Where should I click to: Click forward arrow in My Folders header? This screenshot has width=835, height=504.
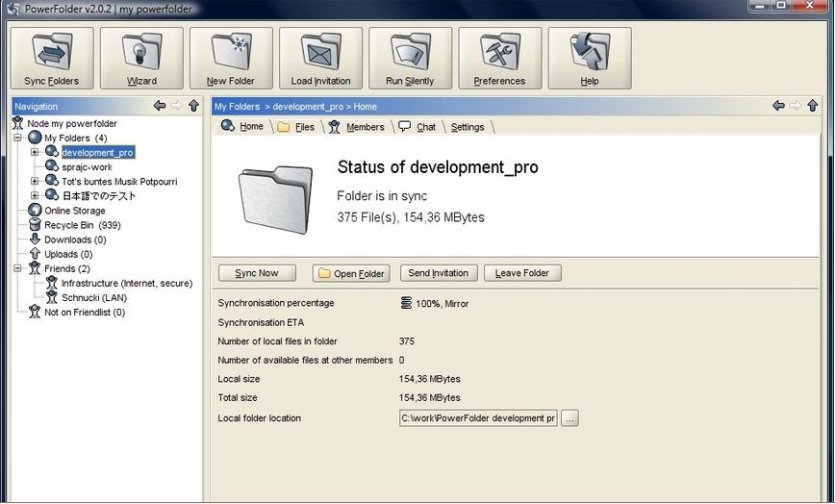795,106
